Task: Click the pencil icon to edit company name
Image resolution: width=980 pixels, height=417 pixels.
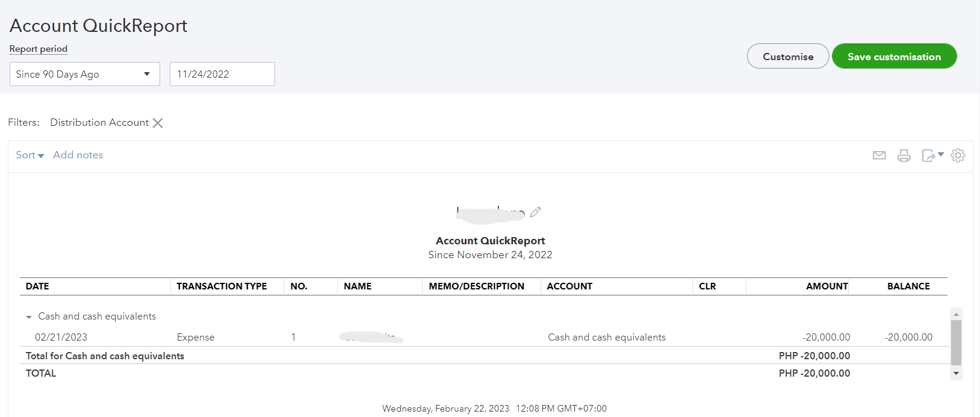Action: (535, 212)
